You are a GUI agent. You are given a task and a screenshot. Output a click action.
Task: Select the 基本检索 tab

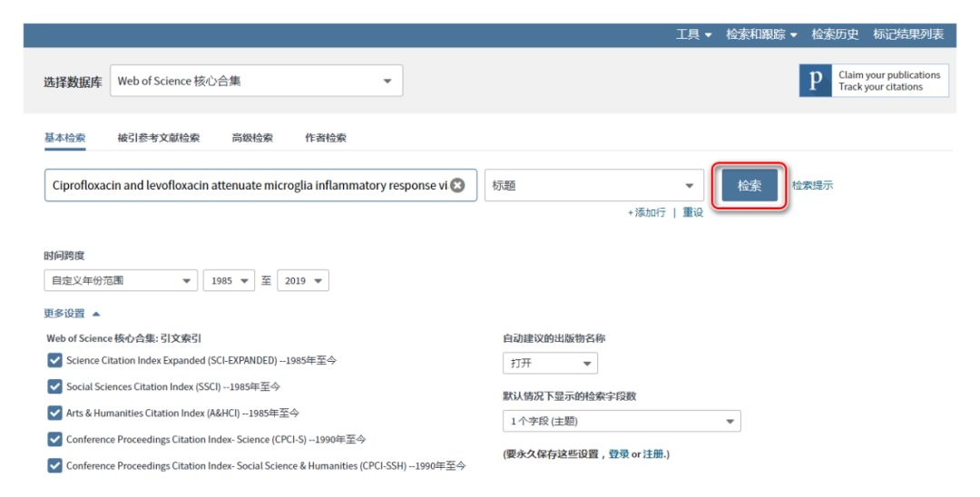pos(64,138)
